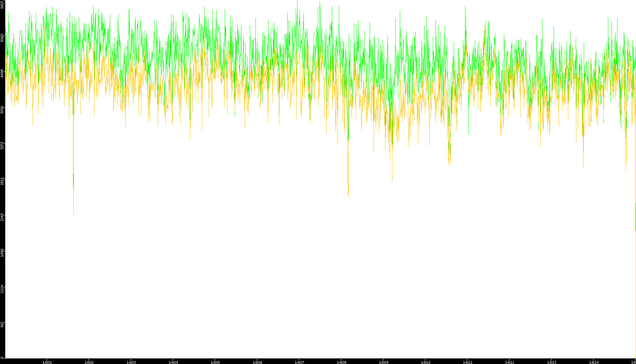Screen dimensions: 636x364
Task: Click the 2249 y-axis value label
Action: coord(2,217)
